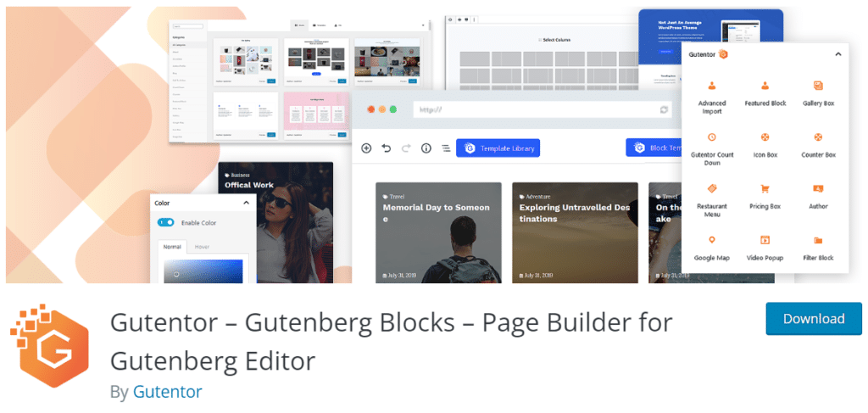This screenshot has height=413, width=868.
Task: Open the Gutentor author link
Action: [x=167, y=392]
